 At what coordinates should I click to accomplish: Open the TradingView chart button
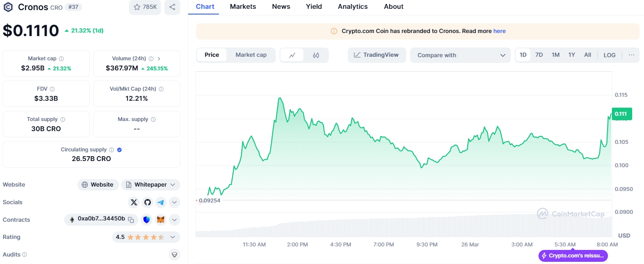click(377, 55)
